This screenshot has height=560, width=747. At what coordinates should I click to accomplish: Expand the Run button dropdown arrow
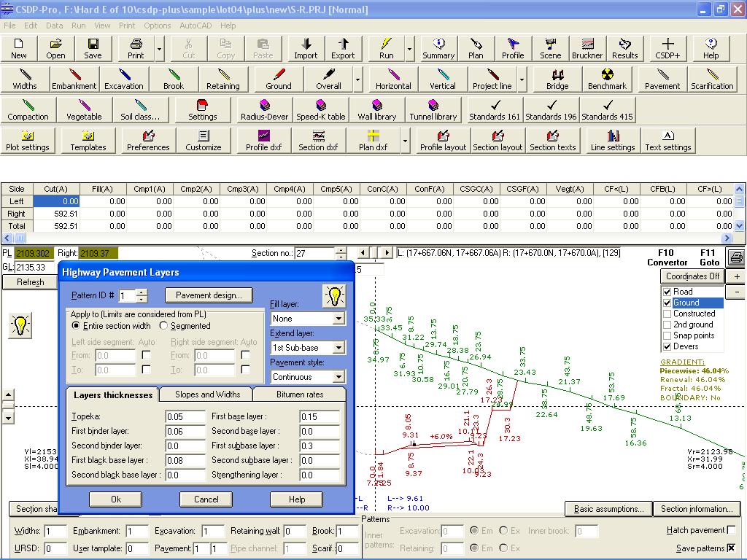[x=409, y=49]
